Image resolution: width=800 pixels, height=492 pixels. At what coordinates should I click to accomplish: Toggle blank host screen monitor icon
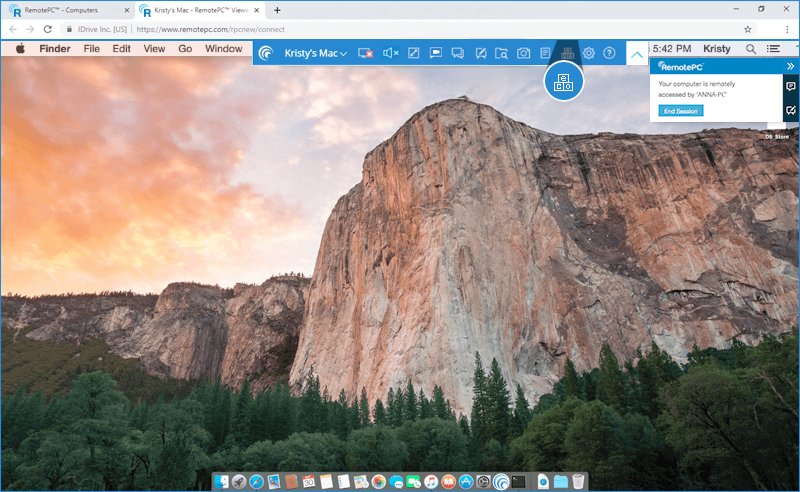pyautogui.click(x=365, y=53)
